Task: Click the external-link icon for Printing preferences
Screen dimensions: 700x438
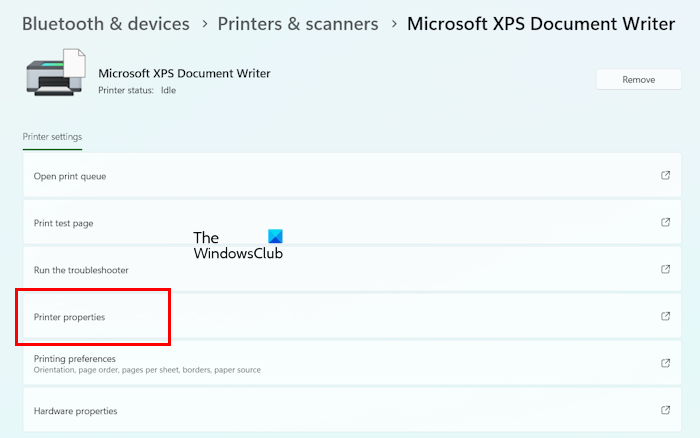Action: pyautogui.click(x=665, y=363)
